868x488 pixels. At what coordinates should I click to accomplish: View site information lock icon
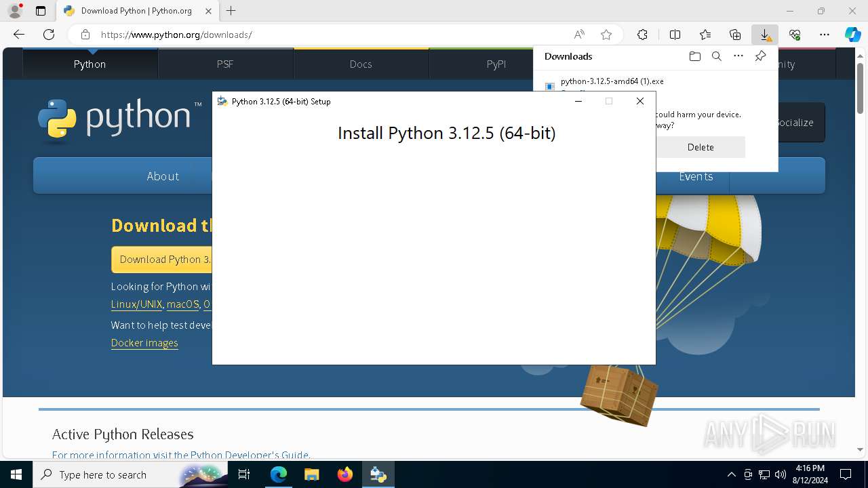tap(85, 35)
